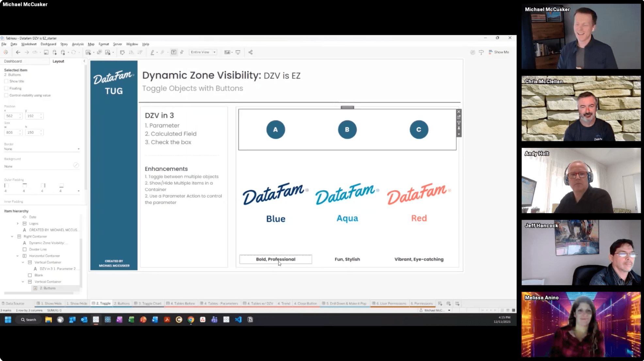
Task: Enable the Show title checkbox
Action: pos(6,81)
